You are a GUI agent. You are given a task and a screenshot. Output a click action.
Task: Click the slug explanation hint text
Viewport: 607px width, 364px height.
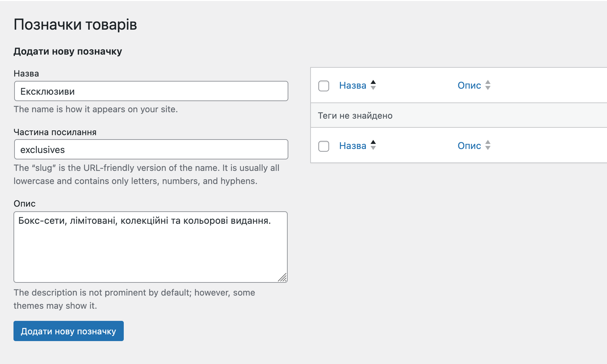(x=146, y=174)
